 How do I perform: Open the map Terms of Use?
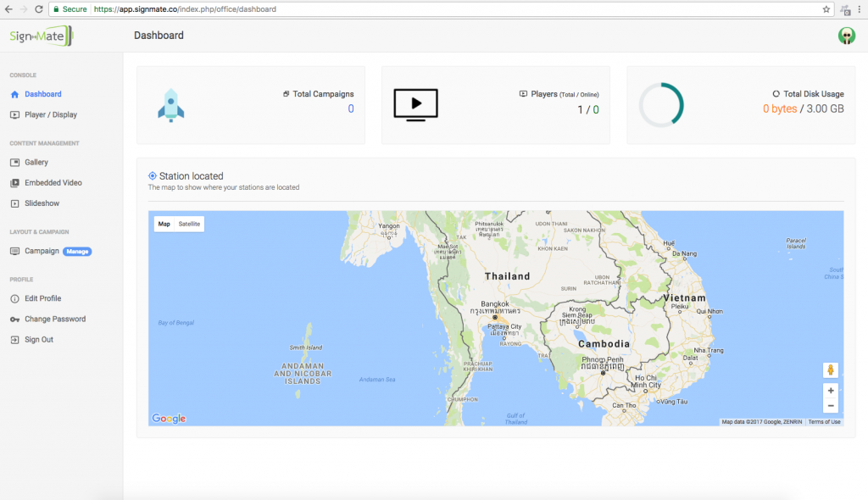click(824, 422)
